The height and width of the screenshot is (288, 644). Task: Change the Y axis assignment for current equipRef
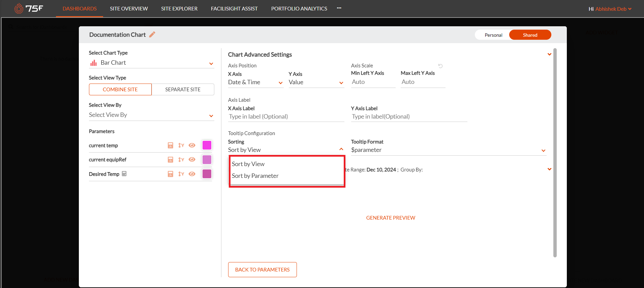181,159
